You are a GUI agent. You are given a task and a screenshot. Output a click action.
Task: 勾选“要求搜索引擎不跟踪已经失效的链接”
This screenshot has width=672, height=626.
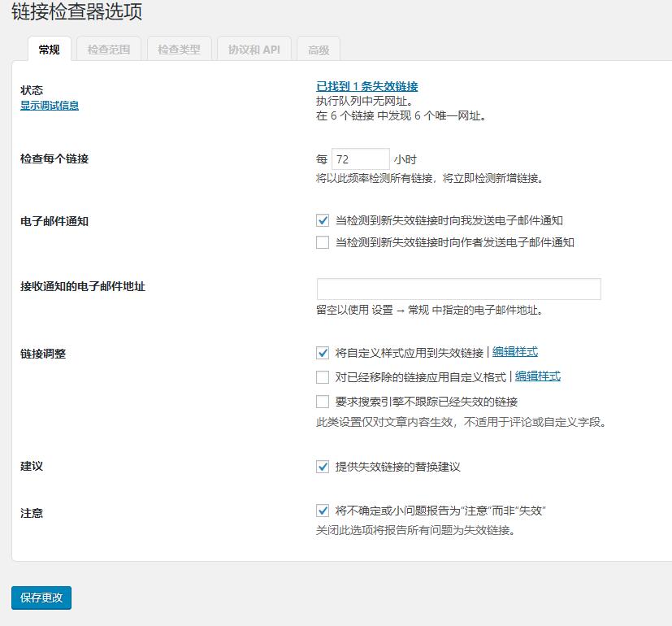point(323,402)
